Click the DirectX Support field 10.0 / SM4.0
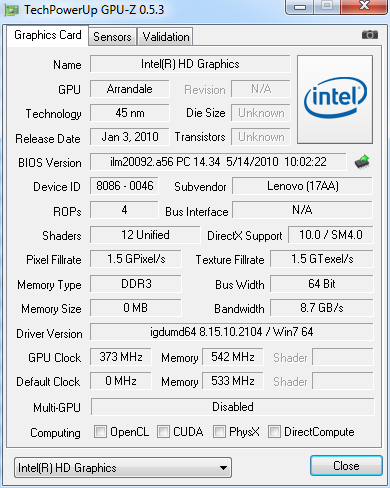The width and height of the screenshot is (390, 488). pyautogui.click(x=331, y=235)
